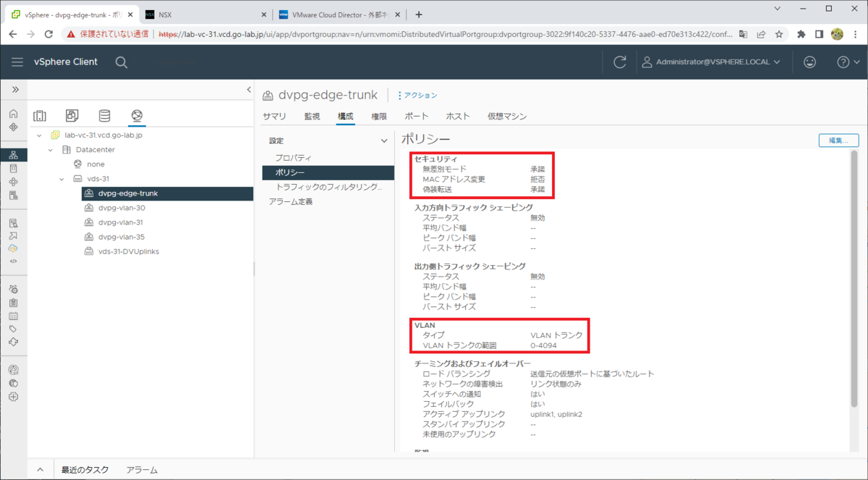Open a new browser tab
This screenshot has width=868, height=480.
pyautogui.click(x=419, y=14)
